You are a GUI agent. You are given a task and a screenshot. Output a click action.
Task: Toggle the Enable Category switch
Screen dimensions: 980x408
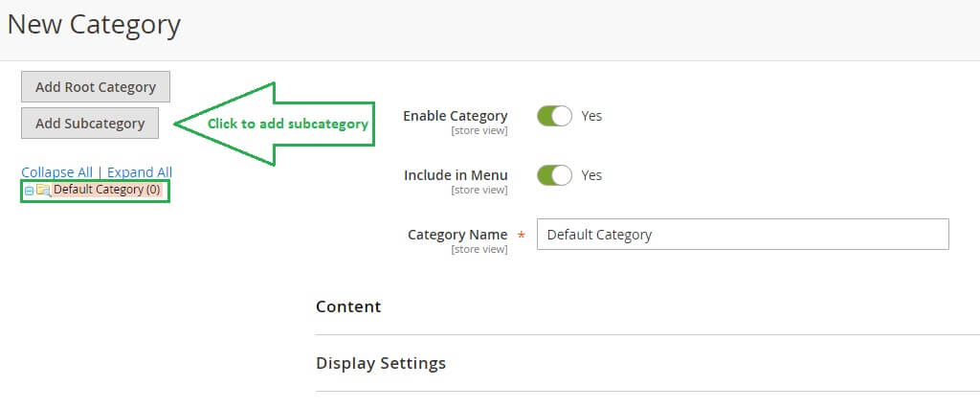(554, 116)
